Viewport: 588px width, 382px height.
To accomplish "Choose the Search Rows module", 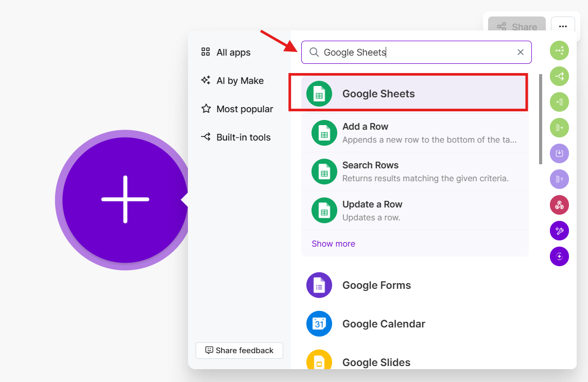I will [x=415, y=171].
